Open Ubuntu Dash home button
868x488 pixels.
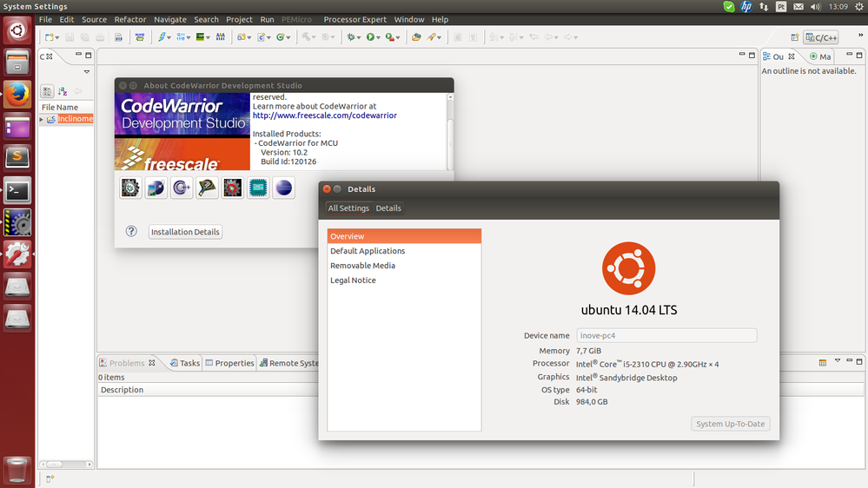17,30
